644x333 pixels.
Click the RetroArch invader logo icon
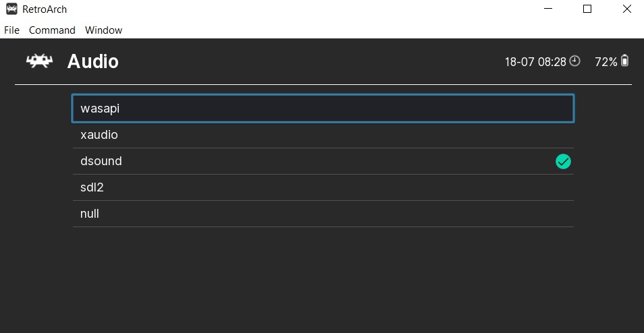(x=39, y=61)
